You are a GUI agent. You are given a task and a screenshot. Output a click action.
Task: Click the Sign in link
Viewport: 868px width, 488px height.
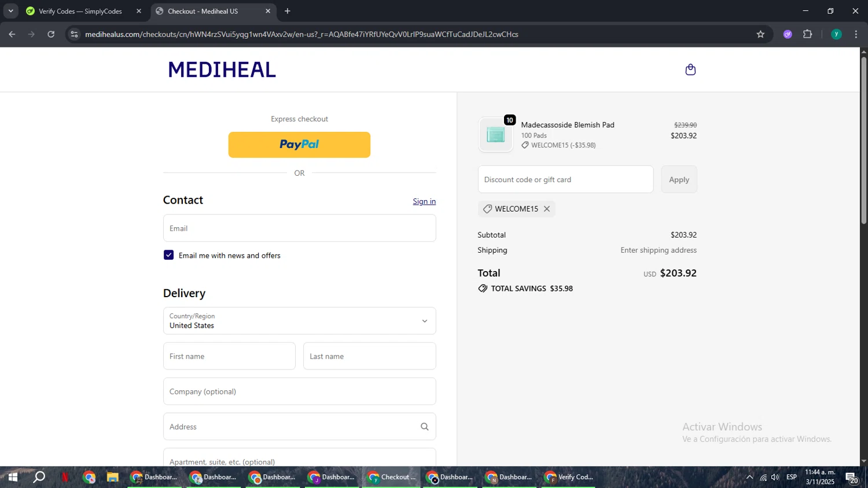point(424,201)
